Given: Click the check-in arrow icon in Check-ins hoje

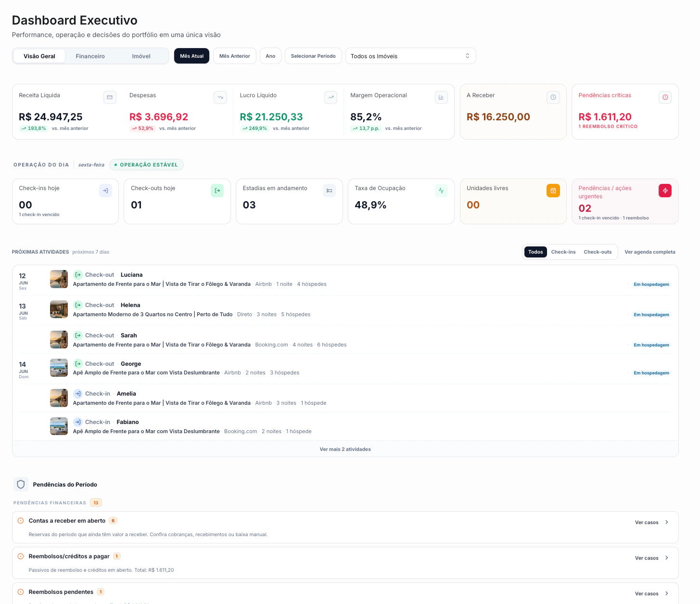Looking at the screenshot, I should click(x=105, y=191).
